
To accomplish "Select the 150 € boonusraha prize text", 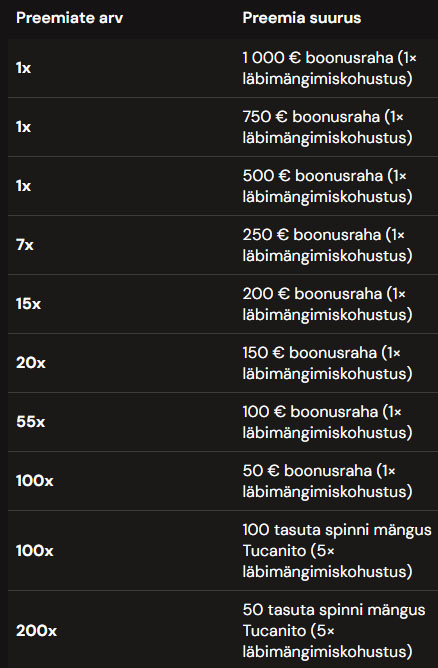I will pos(327,363).
